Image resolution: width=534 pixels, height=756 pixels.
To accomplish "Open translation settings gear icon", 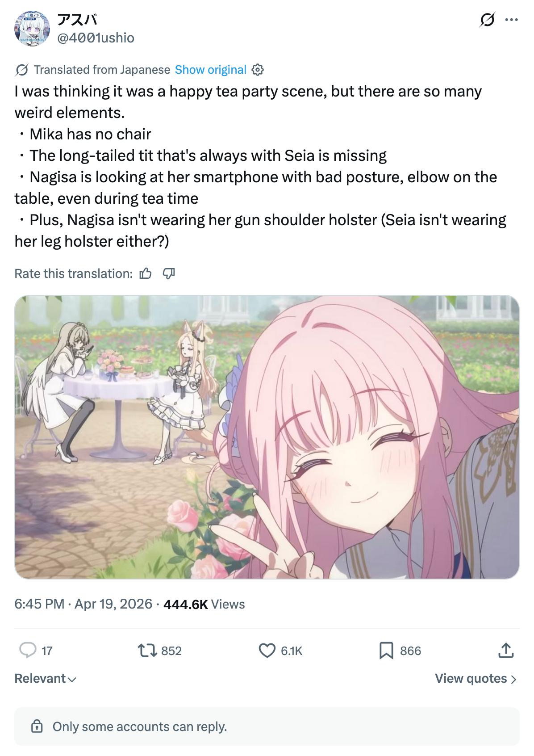I will [258, 70].
